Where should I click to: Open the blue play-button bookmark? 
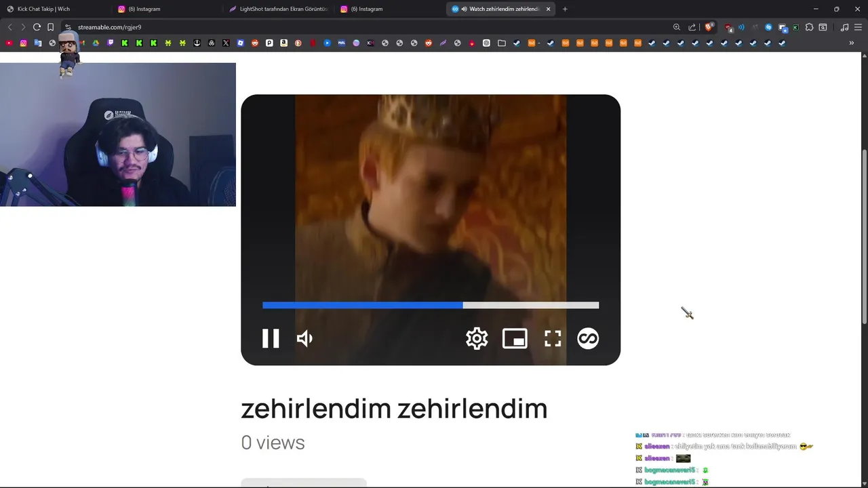(x=327, y=43)
